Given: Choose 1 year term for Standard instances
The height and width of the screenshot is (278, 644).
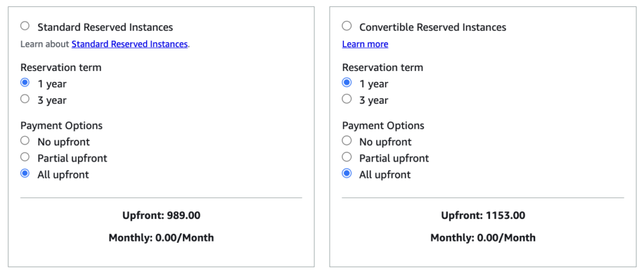Looking at the screenshot, I should [25, 83].
